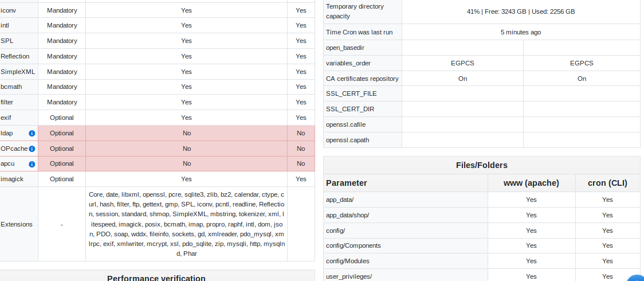Select the SimpleXML extension name

(18, 72)
